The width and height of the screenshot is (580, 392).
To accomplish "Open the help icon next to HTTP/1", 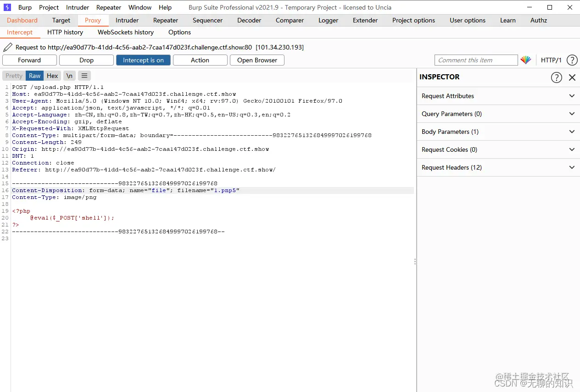I will tap(572, 60).
